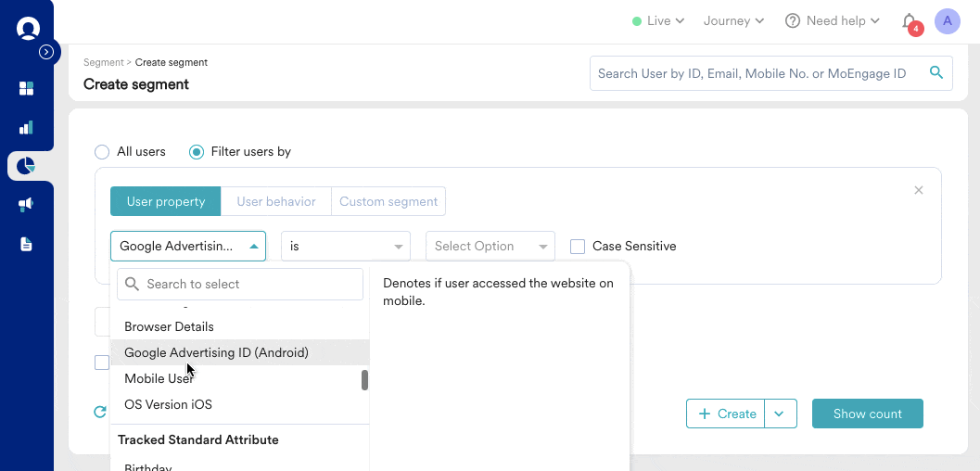Open the Live environment dropdown
The height and width of the screenshot is (471, 980).
[658, 21]
